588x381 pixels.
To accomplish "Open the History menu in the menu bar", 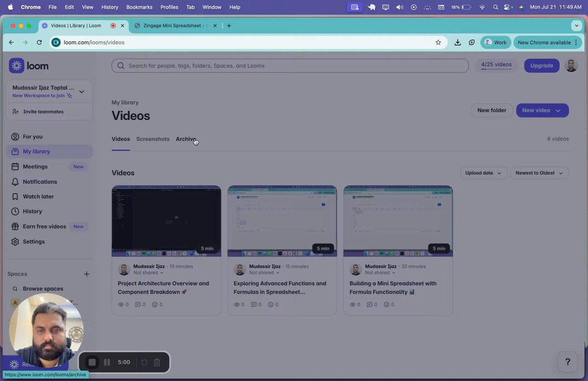I will pyautogui.click(x=110, y=7).
